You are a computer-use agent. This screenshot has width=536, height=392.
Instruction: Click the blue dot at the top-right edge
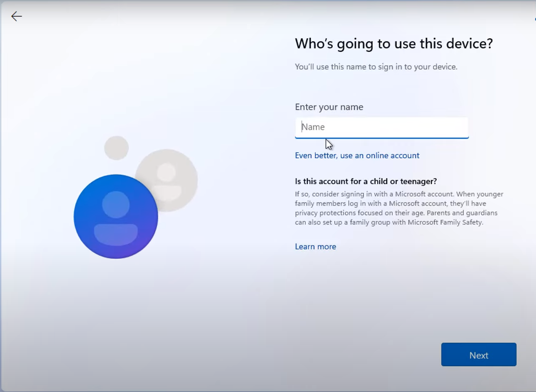point(535,19)
